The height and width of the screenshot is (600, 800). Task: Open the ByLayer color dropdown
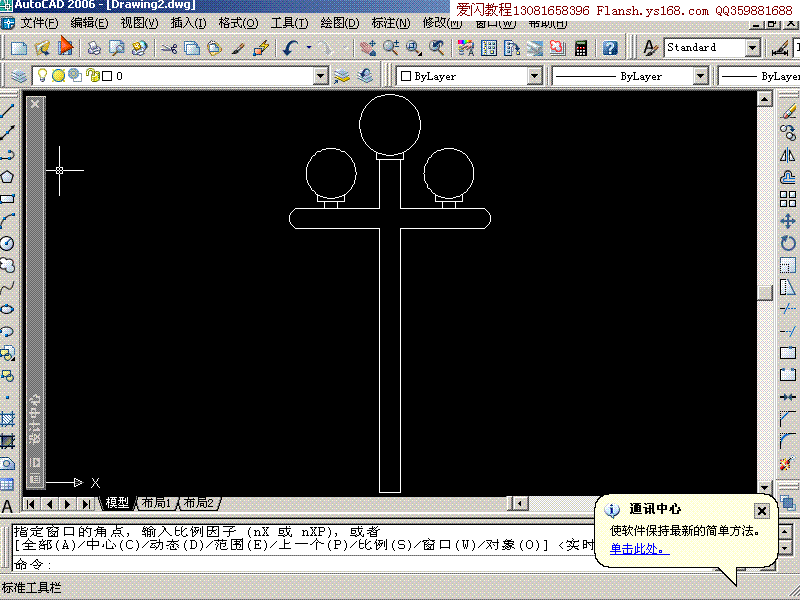coord(534,76)
